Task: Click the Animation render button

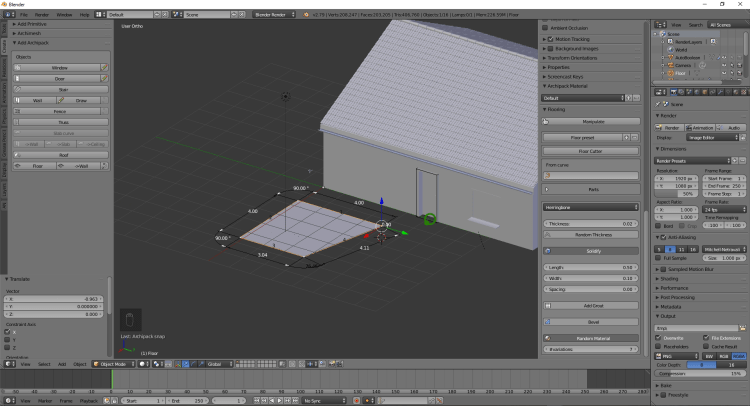Action: pyautogui.click(x=702, y=128)
